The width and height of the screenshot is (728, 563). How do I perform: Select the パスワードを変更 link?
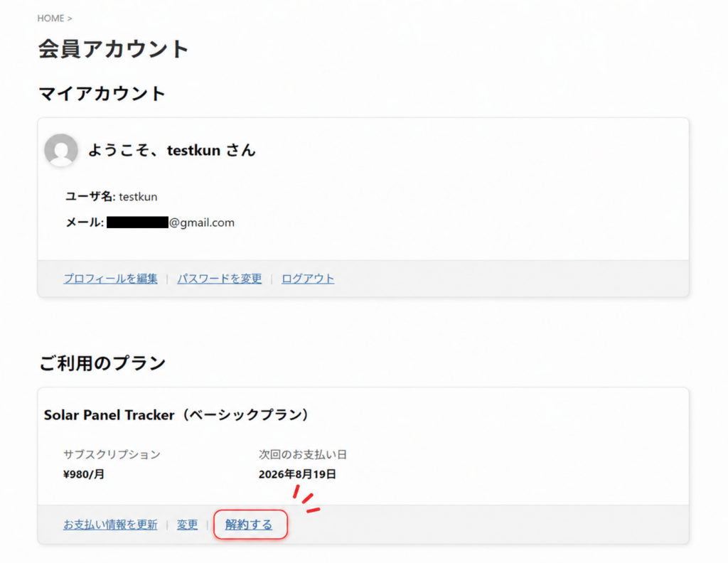[219, 279]
